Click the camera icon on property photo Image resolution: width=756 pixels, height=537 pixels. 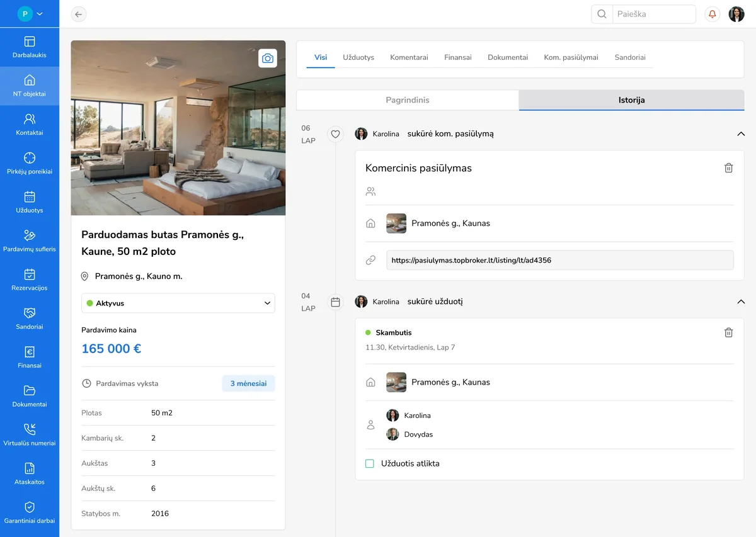click(x=268, y=58)
